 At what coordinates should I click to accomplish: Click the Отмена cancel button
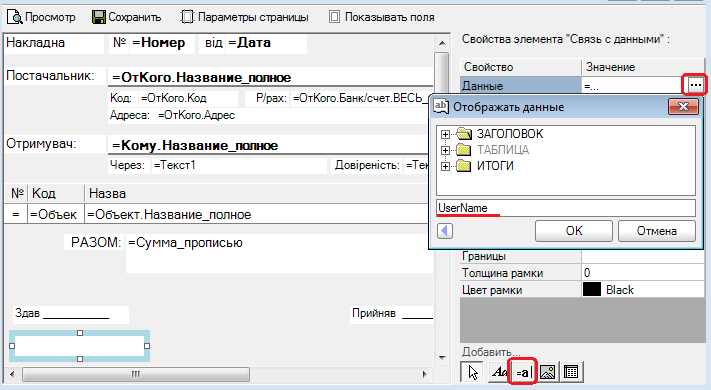pyautogui.click(x=657, y=231)
